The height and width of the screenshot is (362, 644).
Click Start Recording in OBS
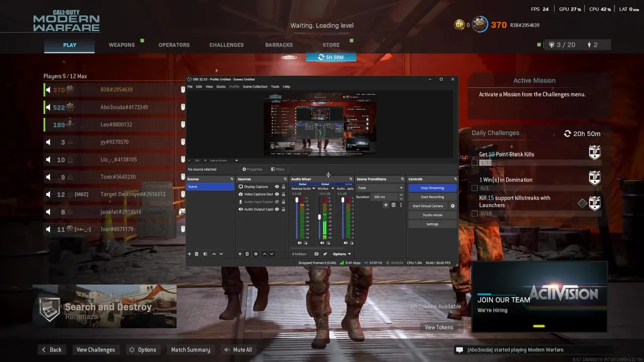(432, 197)
